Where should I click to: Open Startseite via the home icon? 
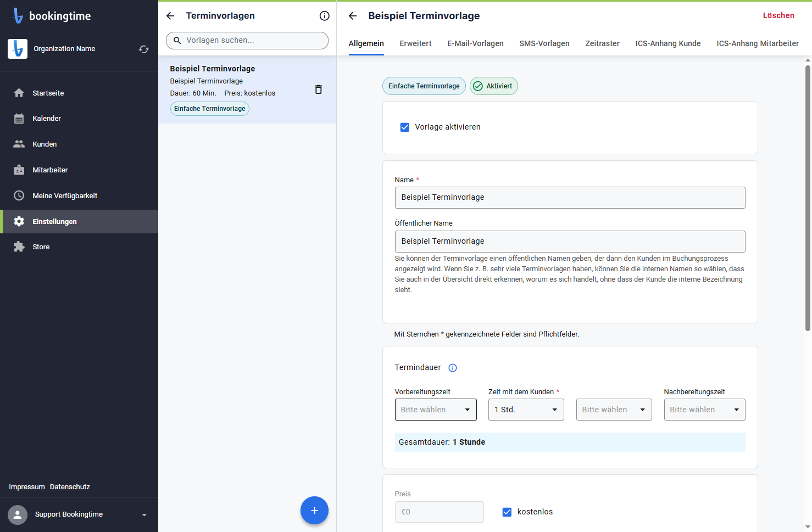19,93
